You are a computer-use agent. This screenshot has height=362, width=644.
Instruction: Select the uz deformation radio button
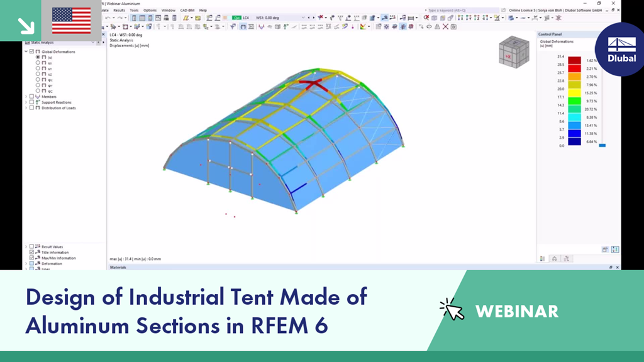point(38,74)
